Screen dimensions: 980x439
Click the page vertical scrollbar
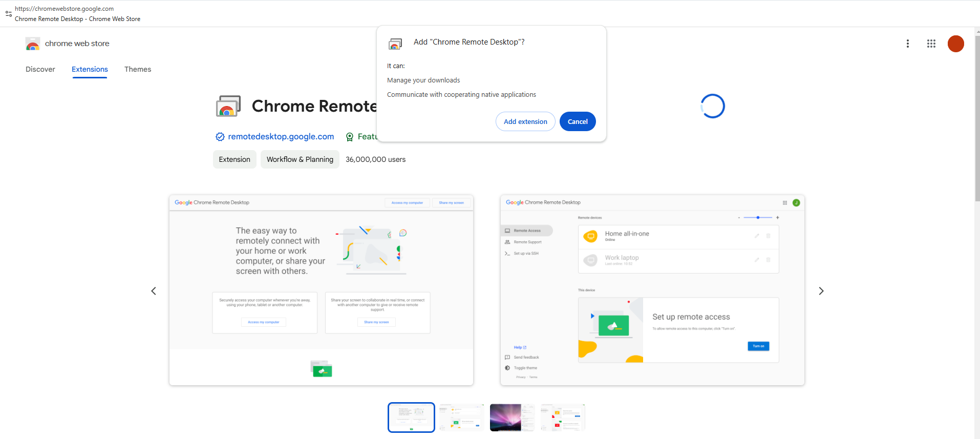click(x=977, y=118)
